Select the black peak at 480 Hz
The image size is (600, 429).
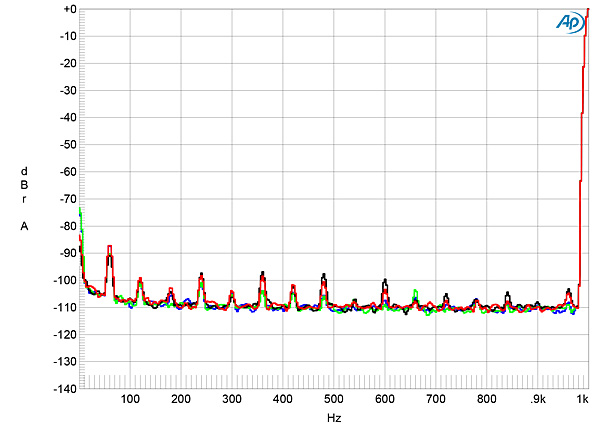pos(323,275)
